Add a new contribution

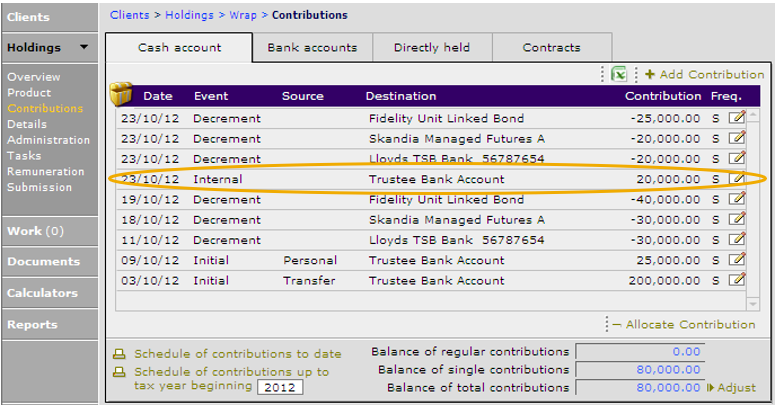click(x=704, y=75)
